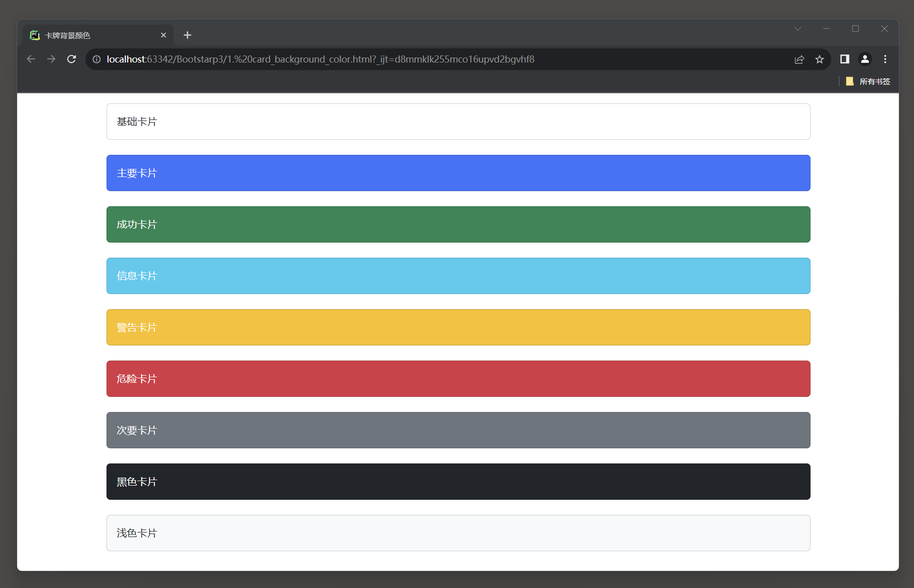This screenshot has height=588, width=914.
Task: Close the browser window
Action: point(884,29)
